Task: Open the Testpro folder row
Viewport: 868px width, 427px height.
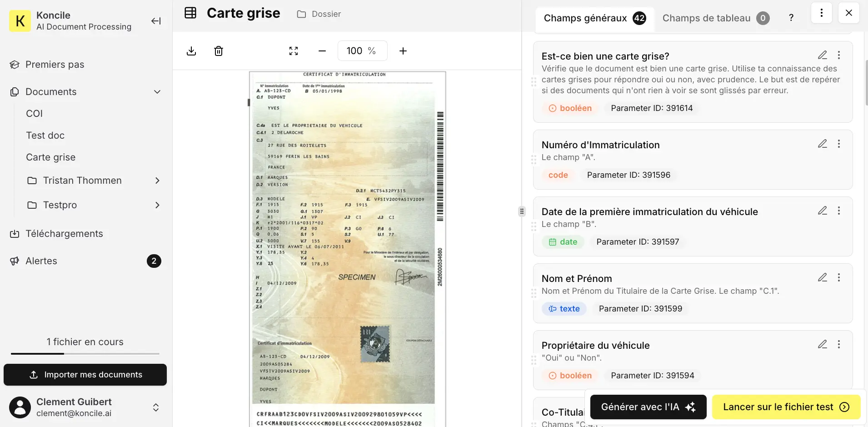Action: tap(94, 205)
